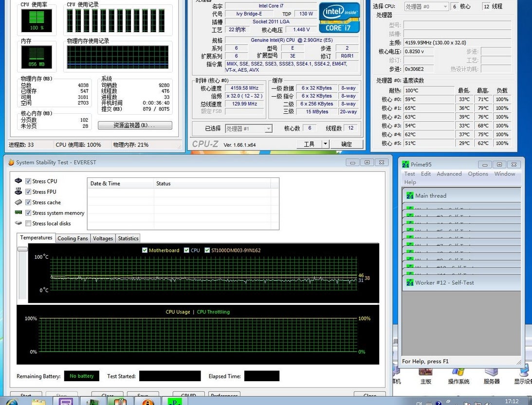The image size is (532, 405).
Task: Click the 服务器 server icon
Action: pos(491,372)
